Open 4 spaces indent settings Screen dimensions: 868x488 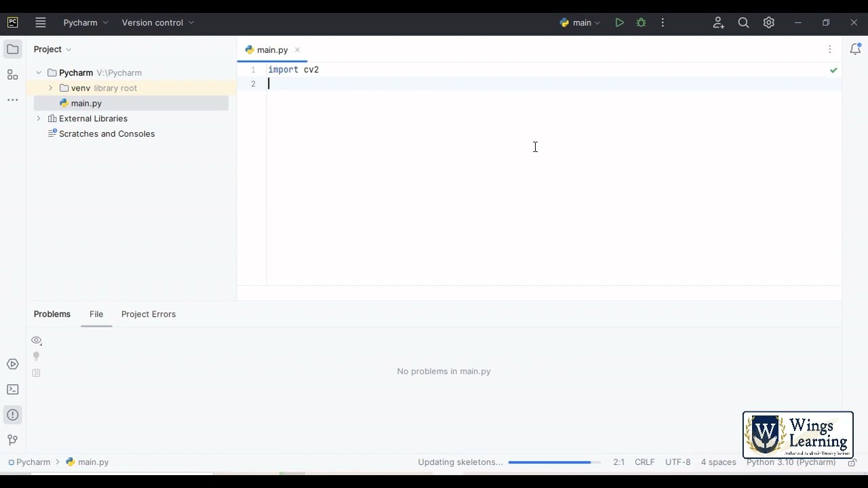click(718, 462)
